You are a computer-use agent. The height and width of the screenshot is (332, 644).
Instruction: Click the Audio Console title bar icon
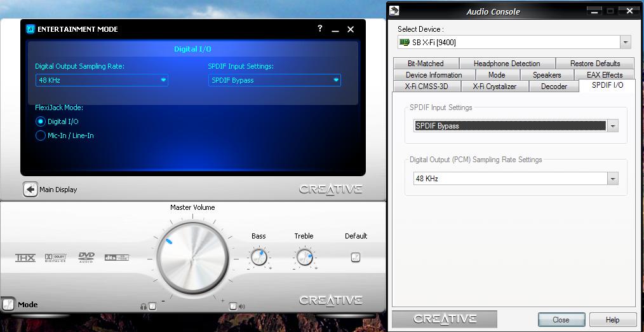[394, 11]
